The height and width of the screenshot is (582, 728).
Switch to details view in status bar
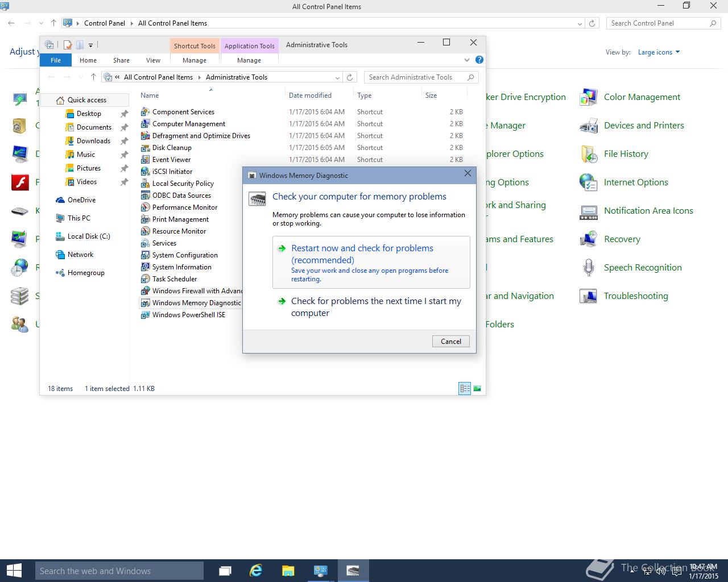point(465,389)
